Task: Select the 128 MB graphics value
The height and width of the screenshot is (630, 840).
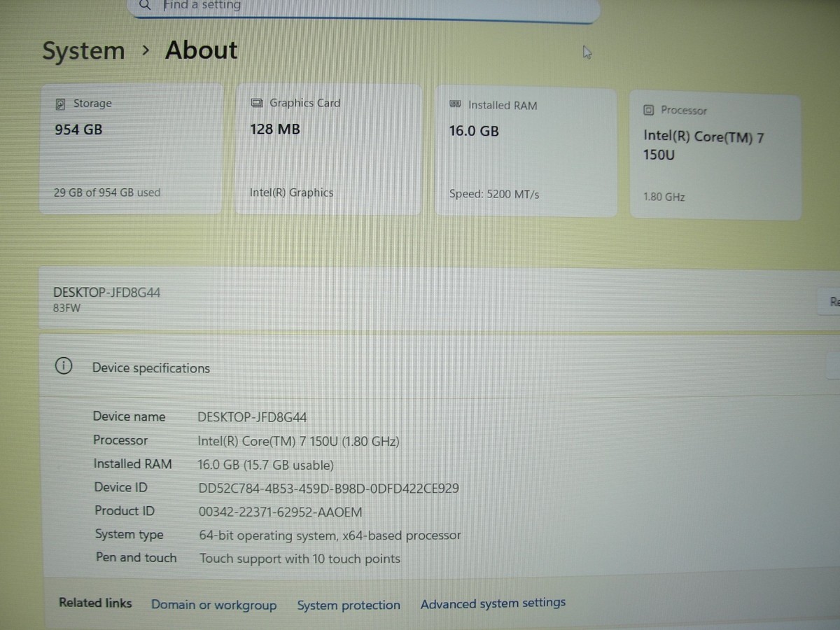Action: tap(275, 129)
